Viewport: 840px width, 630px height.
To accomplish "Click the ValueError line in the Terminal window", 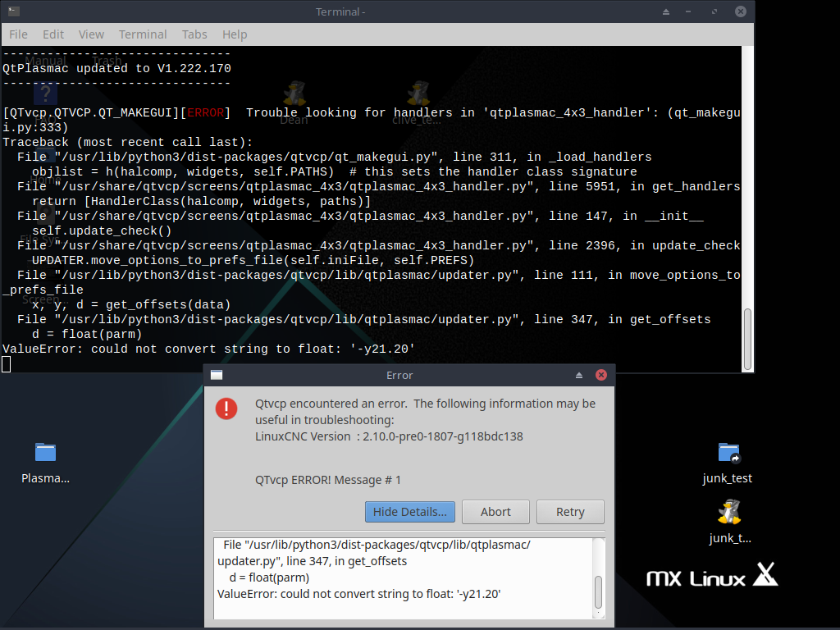I will 209,349.
